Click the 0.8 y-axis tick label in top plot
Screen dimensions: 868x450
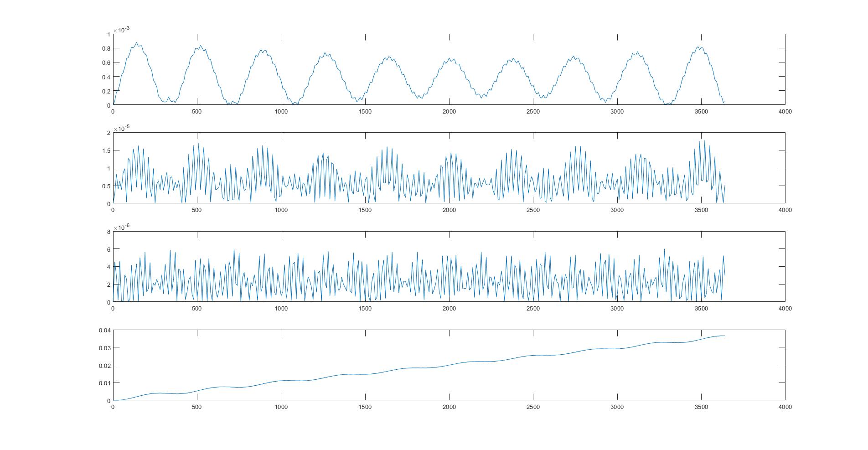tap(106, 48)
